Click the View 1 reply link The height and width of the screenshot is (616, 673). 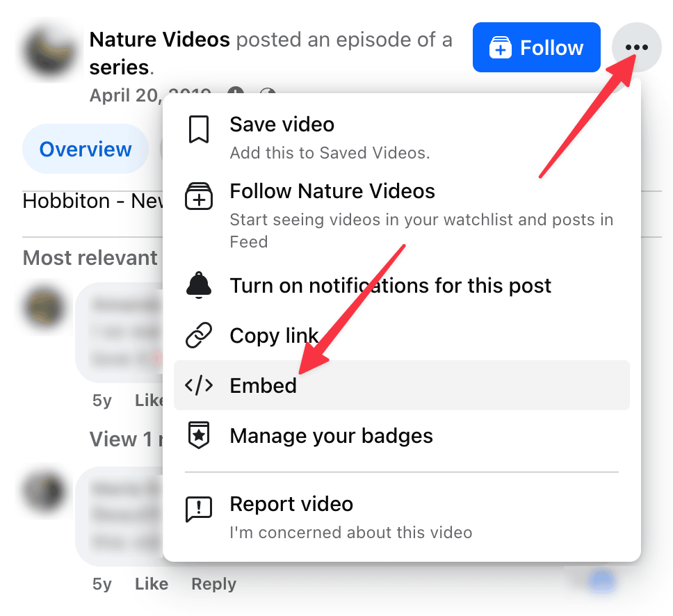127,439
